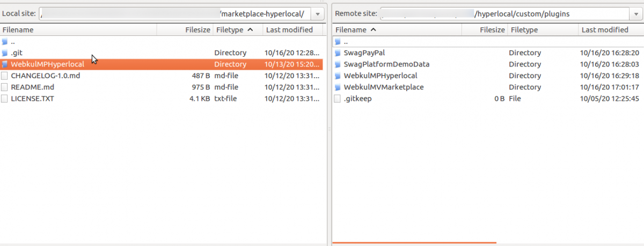Sort remote files by Filename column
The height and width of the screenshot is (246, 644).
[354, 30]
